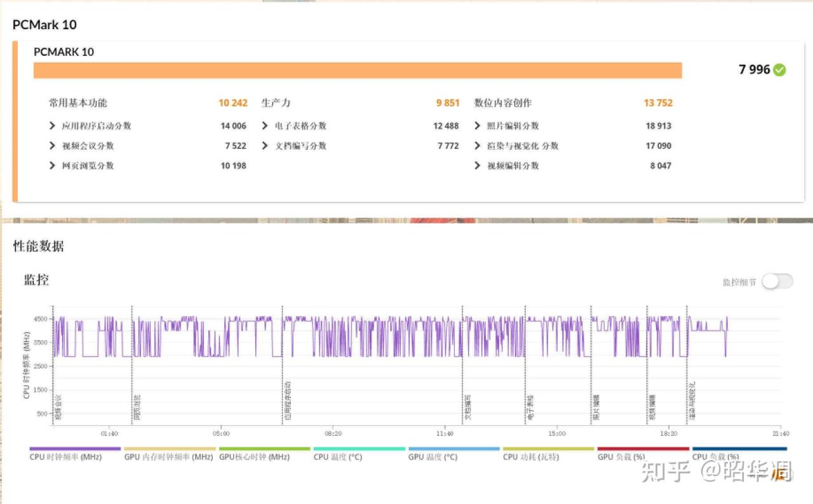Click the 照片编辑 value 18 913
The image size is (813, 504).
coord(659,126)
